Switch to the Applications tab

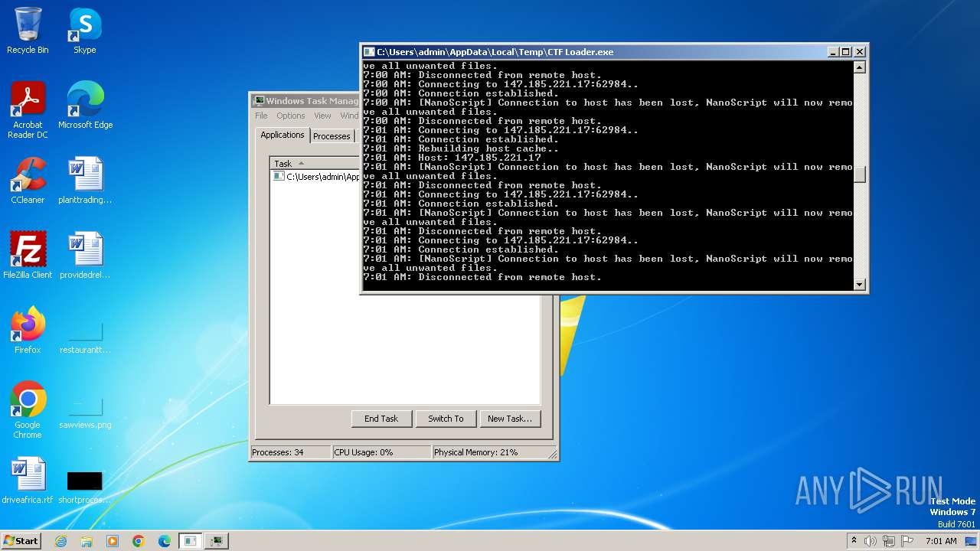click(x=283, y=135)
